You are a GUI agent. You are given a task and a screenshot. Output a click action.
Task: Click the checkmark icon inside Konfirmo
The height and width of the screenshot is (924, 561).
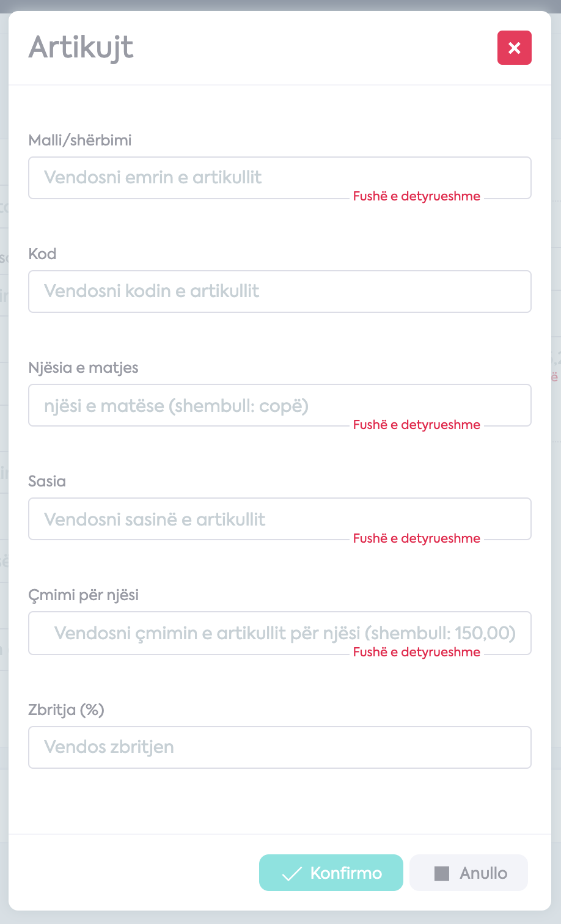291,873
